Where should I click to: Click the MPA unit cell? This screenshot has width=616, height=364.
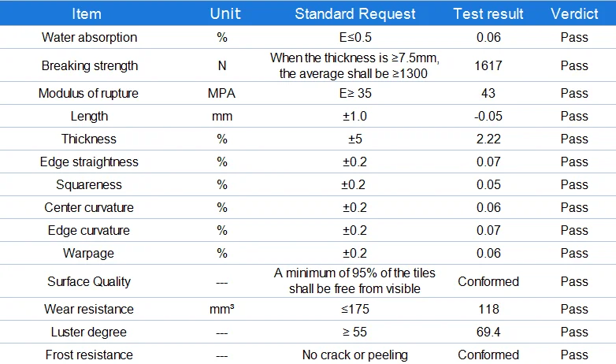(221, 93)
